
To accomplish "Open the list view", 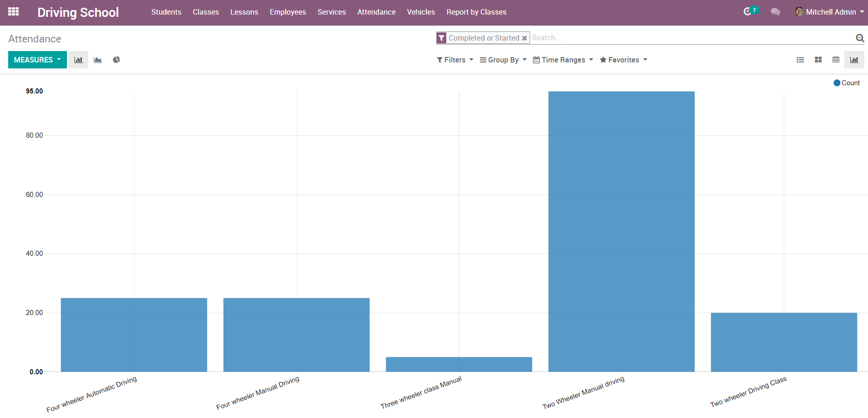I will (800, 60).
